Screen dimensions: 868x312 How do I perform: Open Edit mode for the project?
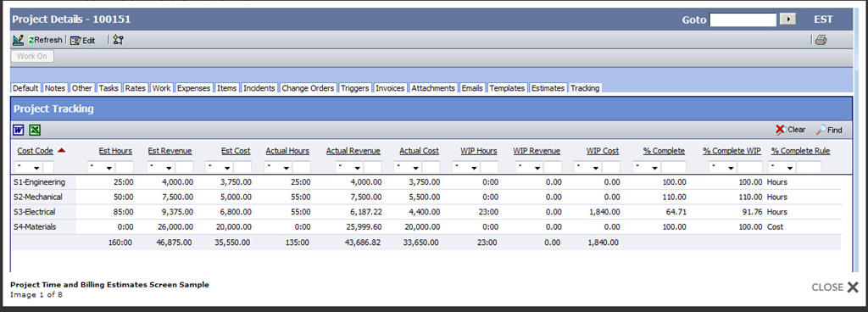click(x=83, y=41)
